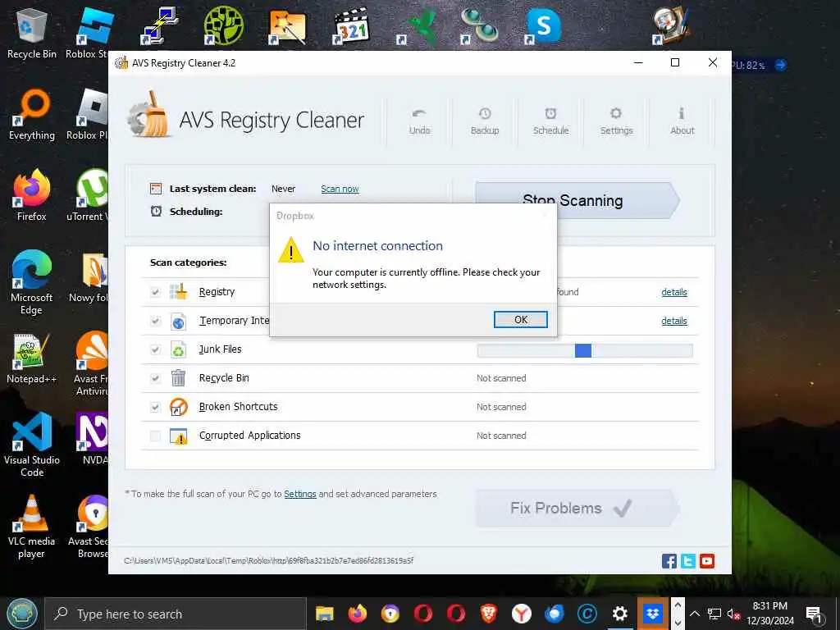Toggle the Registry checkbox
This screenshot has height=630, width=840.
pos(155,292)
